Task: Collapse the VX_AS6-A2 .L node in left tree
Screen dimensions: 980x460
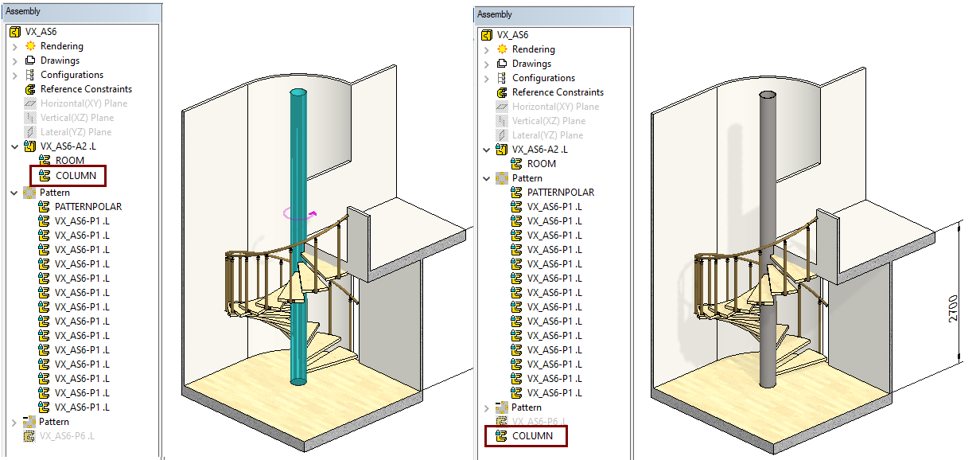Action: click(x=14, y=146)
